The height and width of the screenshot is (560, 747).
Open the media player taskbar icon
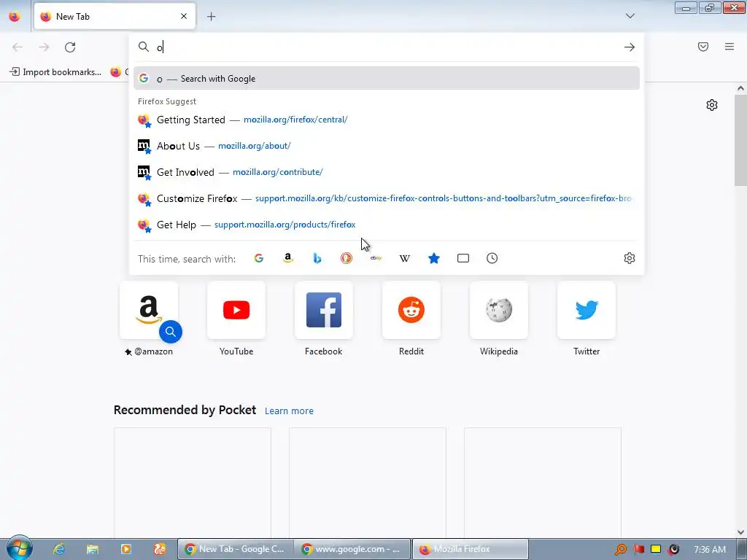(126, 549)
